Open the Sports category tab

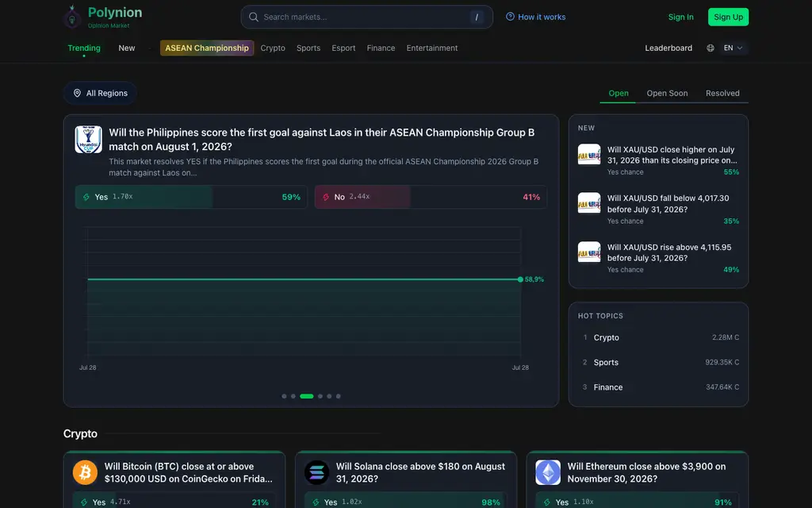coord(308,48)
